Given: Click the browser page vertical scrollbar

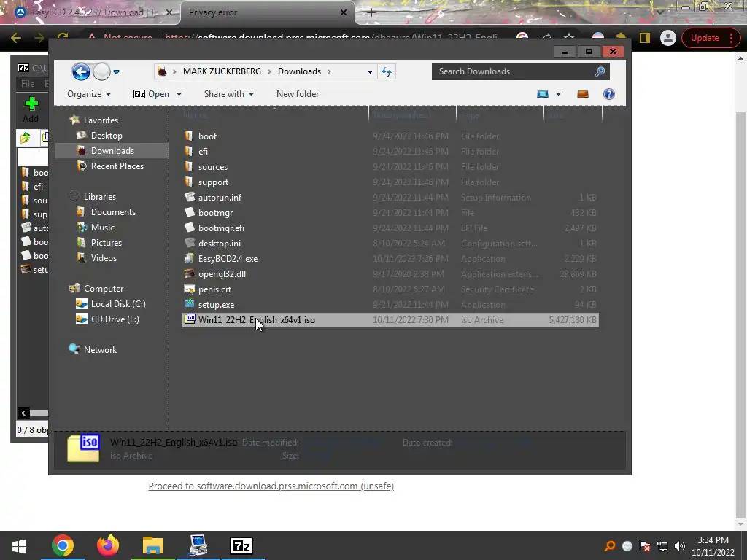Looking at the screenshot, I should pyautogui.click(x=740, y=316).
